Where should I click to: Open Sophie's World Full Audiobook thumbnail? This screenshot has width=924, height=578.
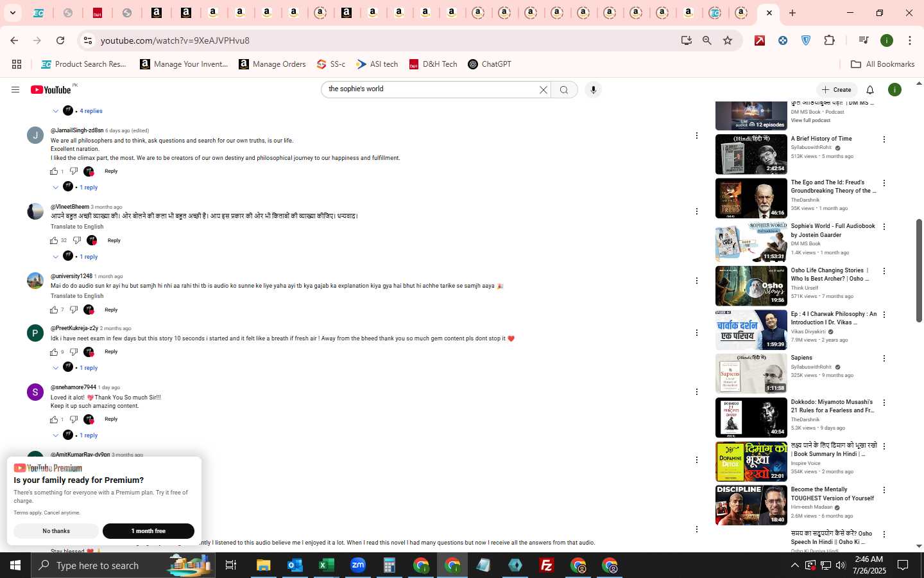pyautogui.click(x=751, y=242)
